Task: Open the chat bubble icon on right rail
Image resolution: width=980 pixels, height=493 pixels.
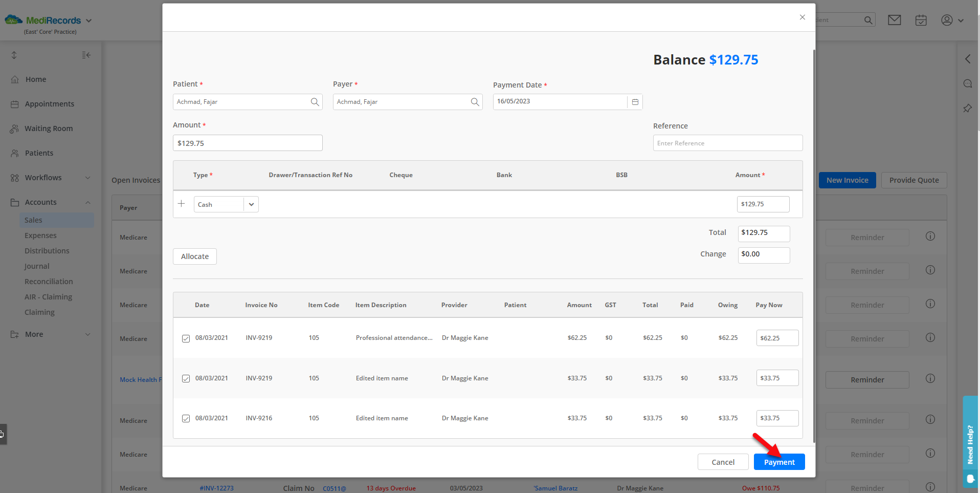Action: coord(968,83)
